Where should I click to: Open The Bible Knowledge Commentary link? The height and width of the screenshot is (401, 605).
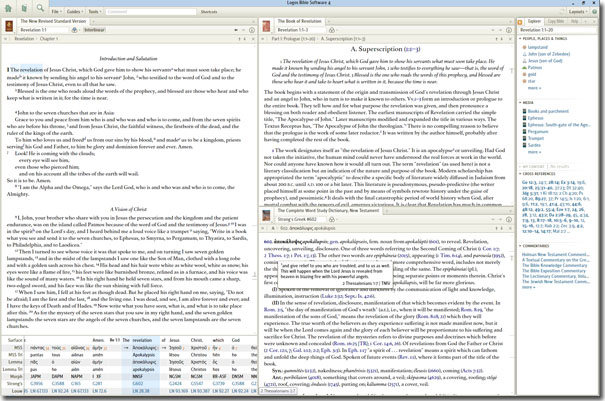[552, 265]
